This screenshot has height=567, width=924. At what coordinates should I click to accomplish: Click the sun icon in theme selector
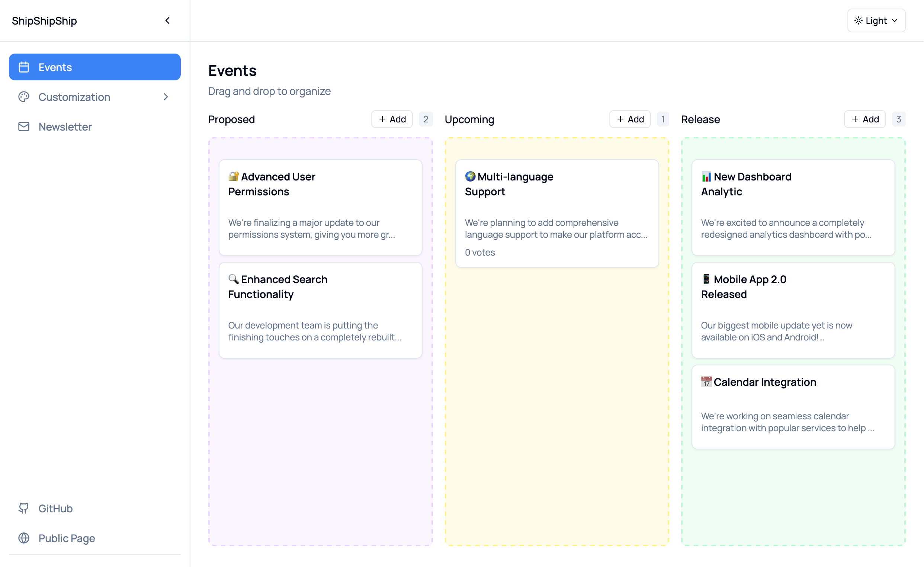[x=858, y=20]
